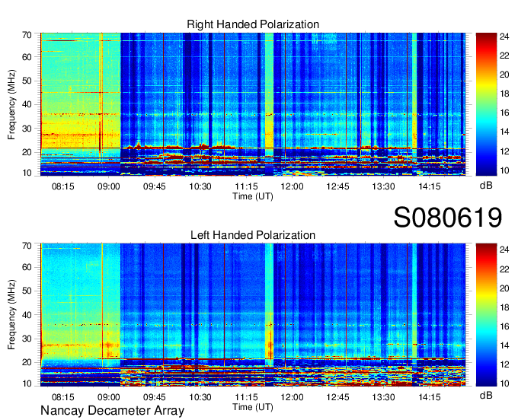
Task: Click the 09:45 time tick of top plot
Action: [x=155, y=186]
